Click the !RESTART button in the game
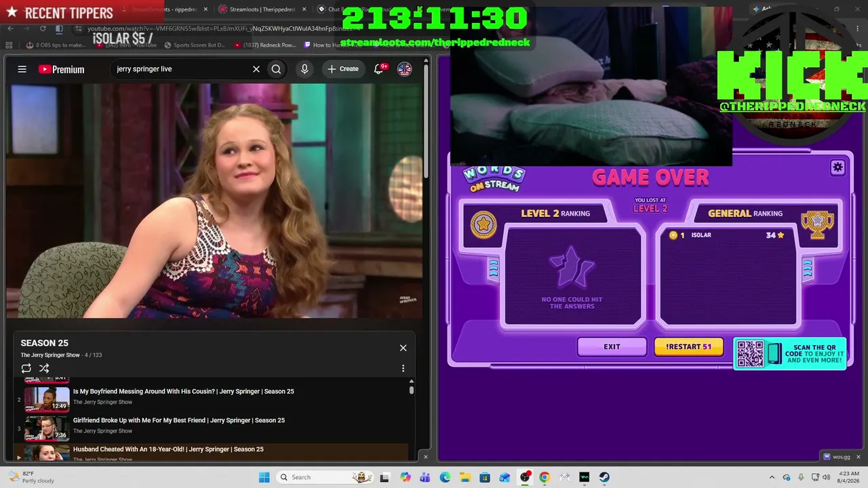Screen dimensions: 868x488 tap(688, 346)
